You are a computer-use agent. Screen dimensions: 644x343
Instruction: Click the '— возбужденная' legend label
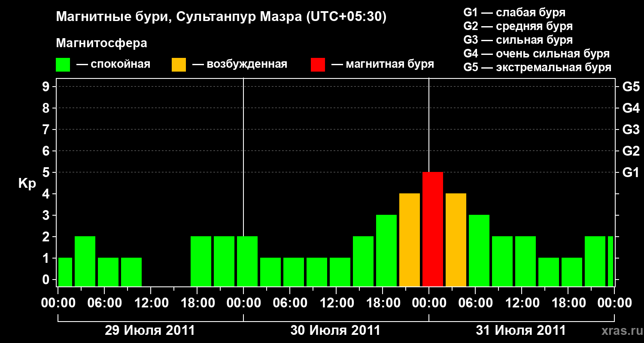[240, 65]
